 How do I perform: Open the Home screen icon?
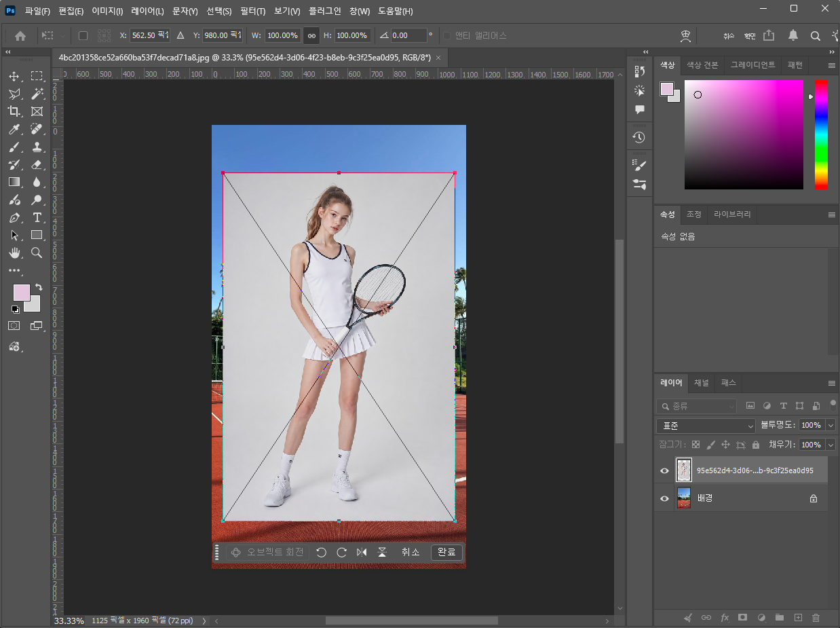(x=20, y=35)
